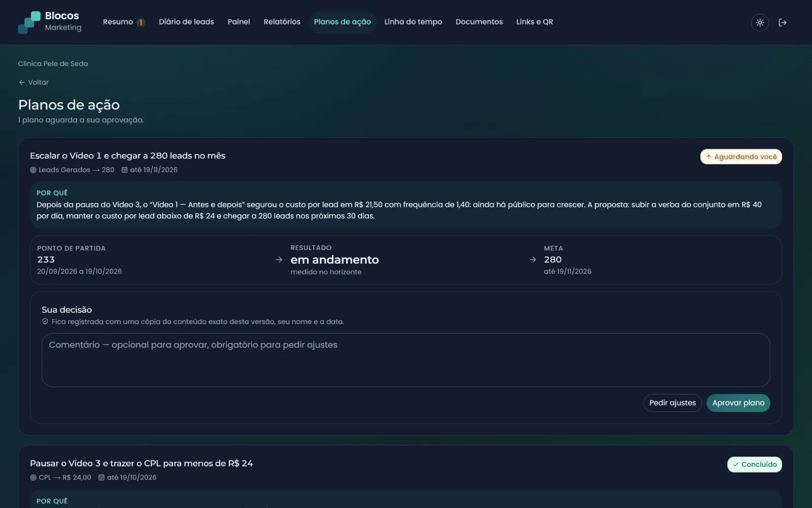Click the Sua decisão heading
The image size is (812, 508).
(66, 310)
